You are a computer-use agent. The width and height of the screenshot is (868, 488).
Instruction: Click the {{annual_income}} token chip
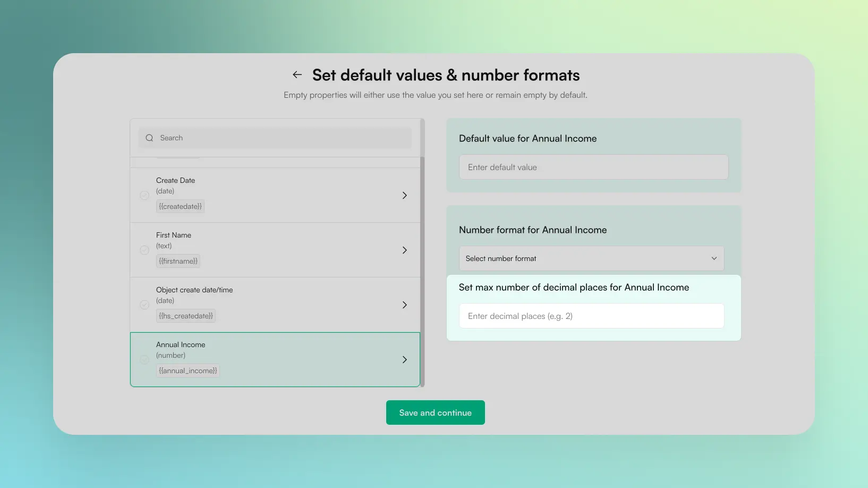(x=188, y=371)
